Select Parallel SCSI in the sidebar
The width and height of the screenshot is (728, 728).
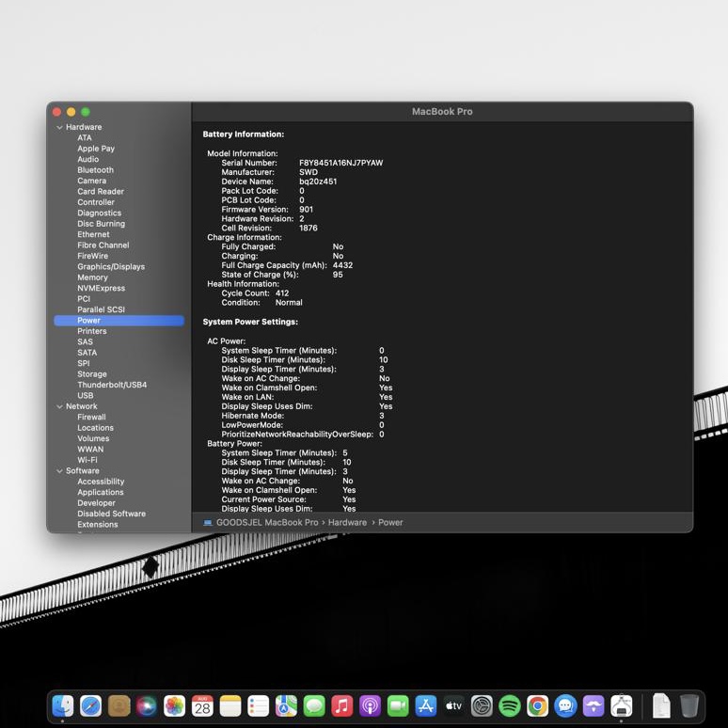(x=102, y=309)
